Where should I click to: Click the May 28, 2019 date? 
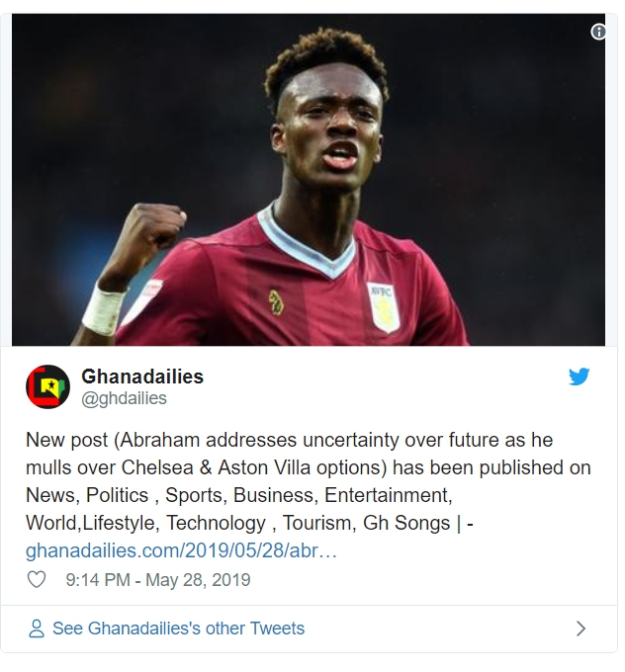click(198, 580)
